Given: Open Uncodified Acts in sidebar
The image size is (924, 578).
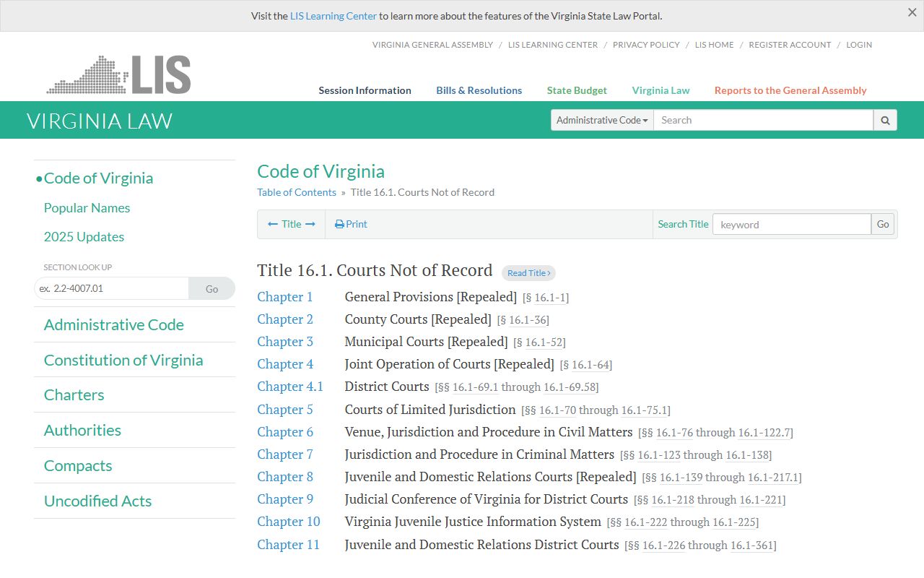Looking at the screenshot, I should click(x=97, y=501).
